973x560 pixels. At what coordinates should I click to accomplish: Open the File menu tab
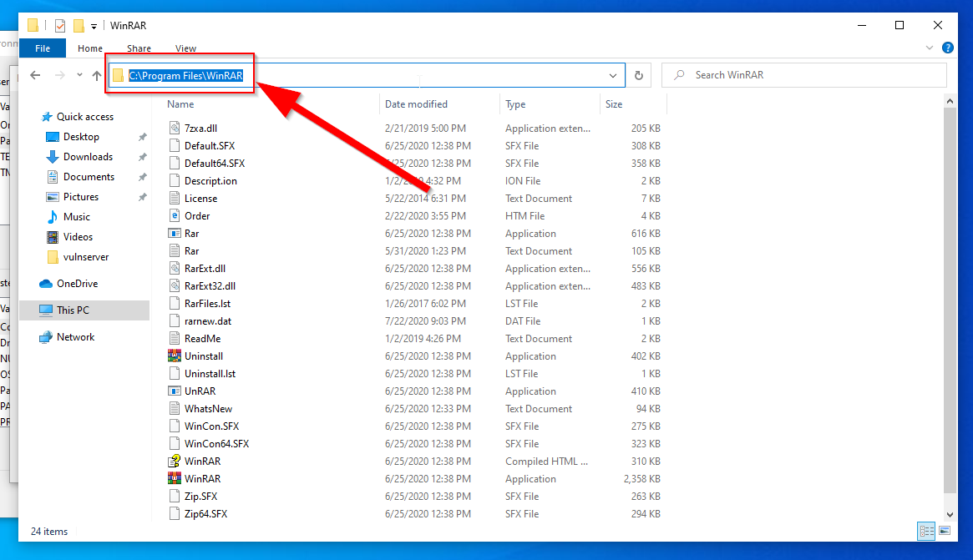[x=42, y=48]
